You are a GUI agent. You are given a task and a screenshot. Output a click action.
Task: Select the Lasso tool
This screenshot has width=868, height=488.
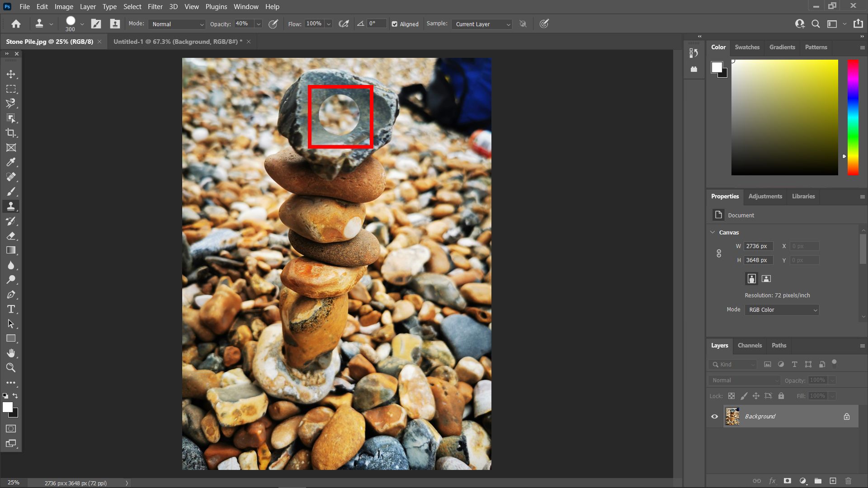11,103
